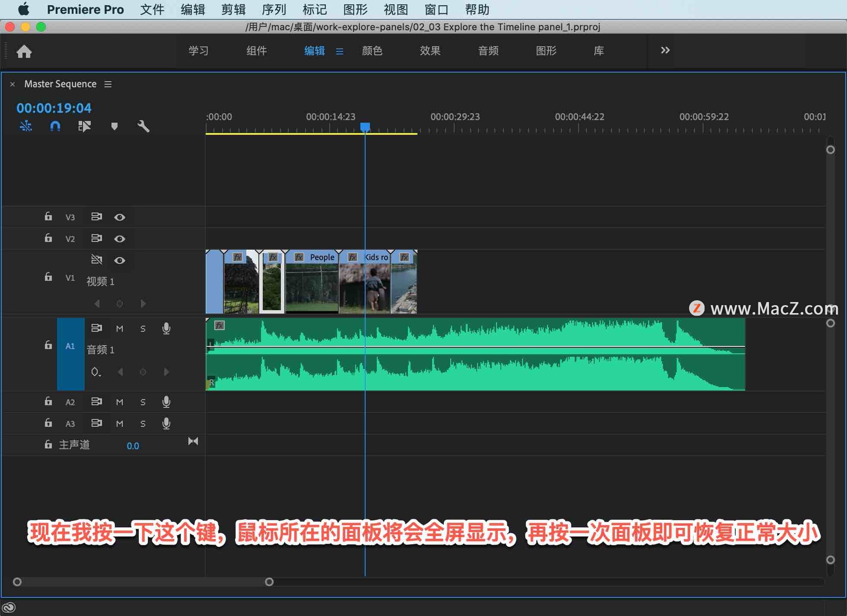Toggle Snap in timeline magnet icon
Viewport: 847px width, 616px height.
[55, 127]
